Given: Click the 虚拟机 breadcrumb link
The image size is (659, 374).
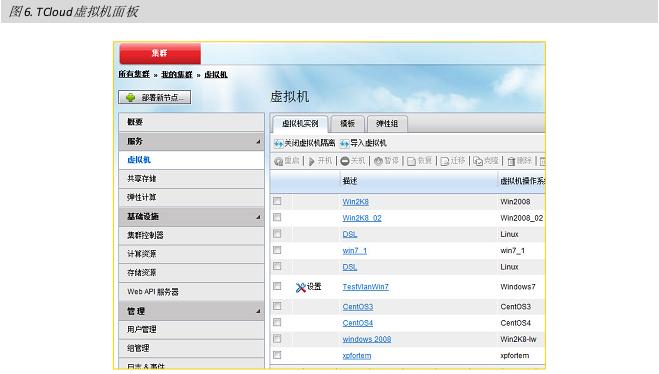Looking at the screenshot, I should pos(216,74).
